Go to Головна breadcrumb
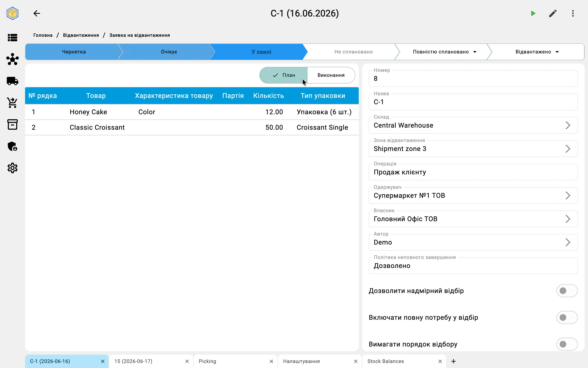 pyautogui.click(x=43, y=35)
